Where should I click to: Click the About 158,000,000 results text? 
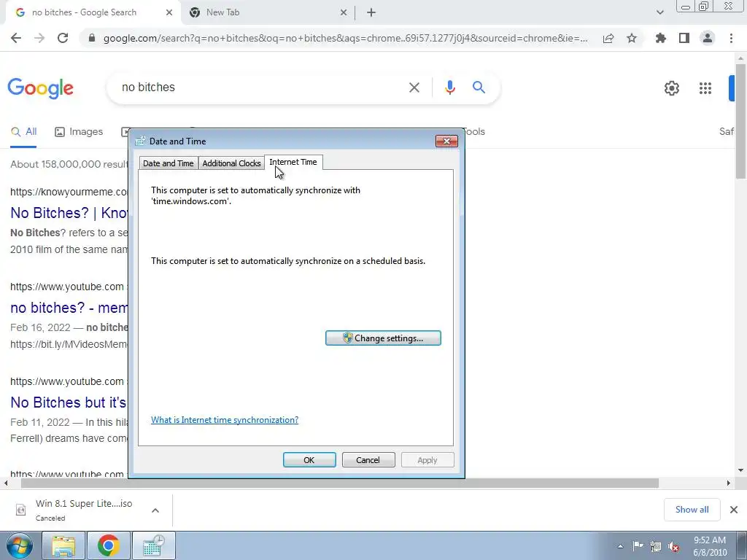click(69, 164)
